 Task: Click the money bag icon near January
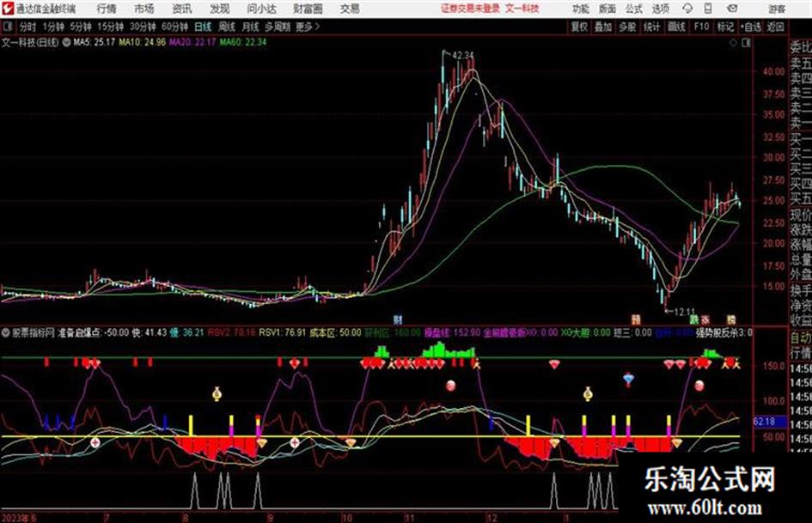(587, 394)
